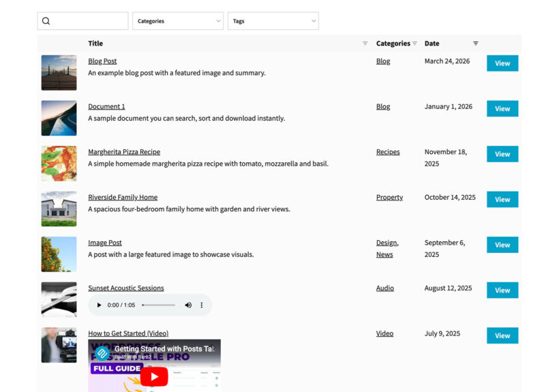Screen dimensions: 559x392
Task: Click the date March 24, 2026
Action: pos(447,61)
